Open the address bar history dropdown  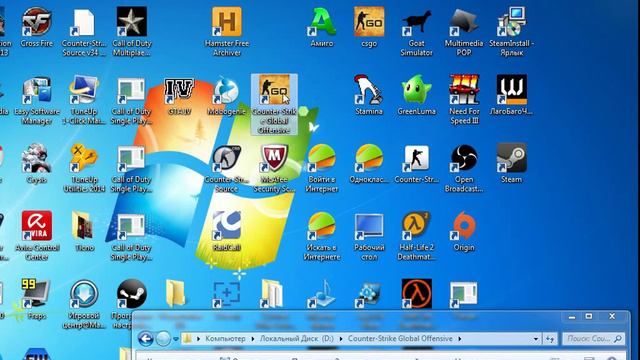coord(536,339)
